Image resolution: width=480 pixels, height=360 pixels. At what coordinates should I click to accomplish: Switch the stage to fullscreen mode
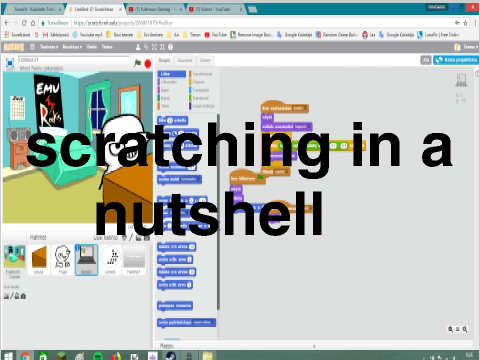(10, 63)
